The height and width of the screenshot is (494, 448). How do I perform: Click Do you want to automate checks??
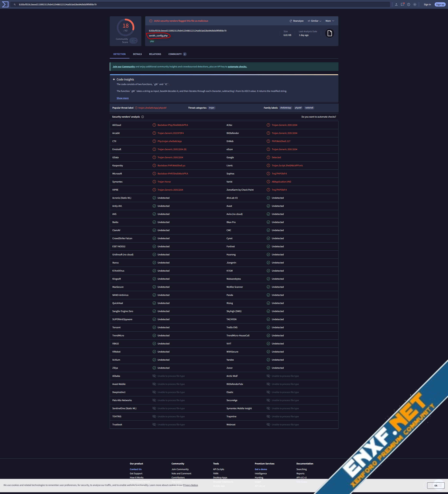[319, 117]
